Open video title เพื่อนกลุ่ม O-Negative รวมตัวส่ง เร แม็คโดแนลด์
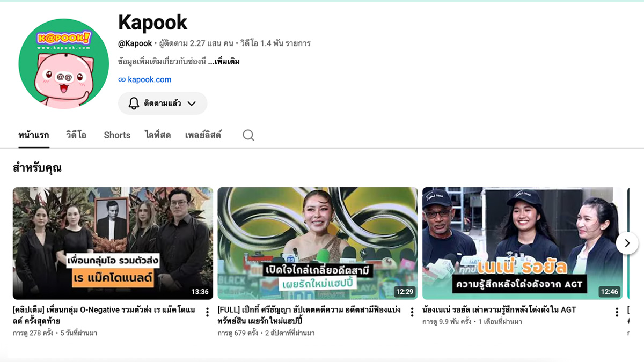This screenshot has width=644, height=362. click(x=105, y=315)
